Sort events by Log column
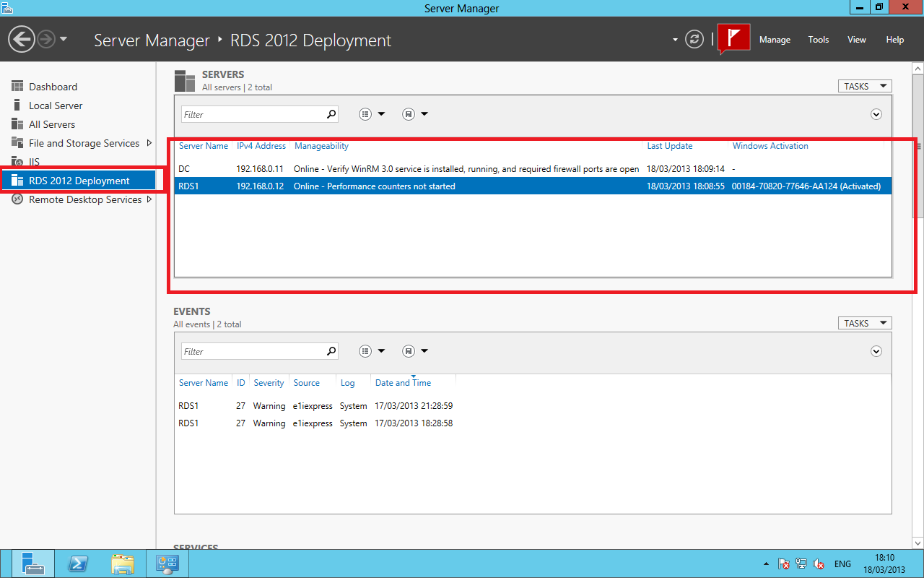924x578 pixels. pyautogui.click(x=348, y=383)
